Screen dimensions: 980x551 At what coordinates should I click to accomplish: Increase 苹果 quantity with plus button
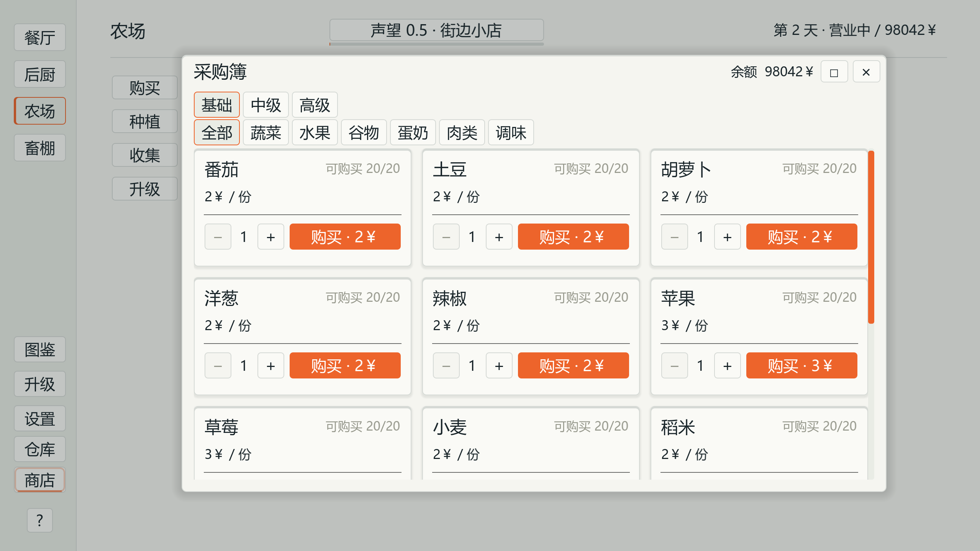[727, 366]
